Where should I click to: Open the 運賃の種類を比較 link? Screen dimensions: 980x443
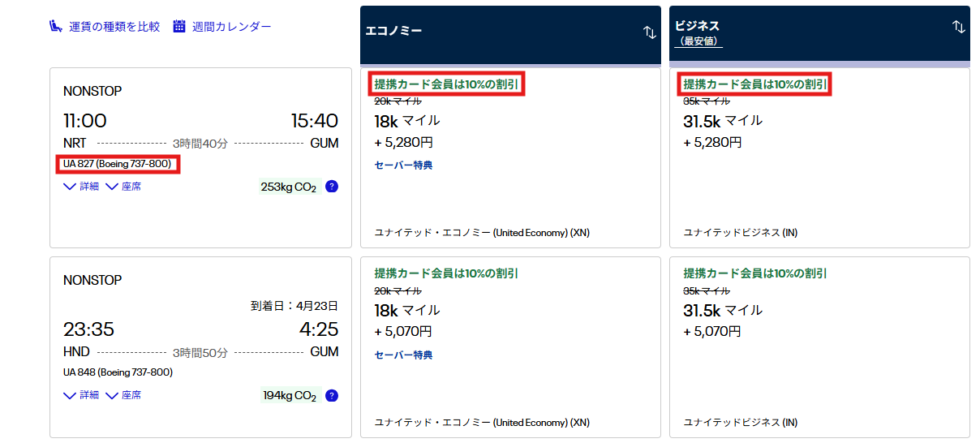[x=114, y=27]
